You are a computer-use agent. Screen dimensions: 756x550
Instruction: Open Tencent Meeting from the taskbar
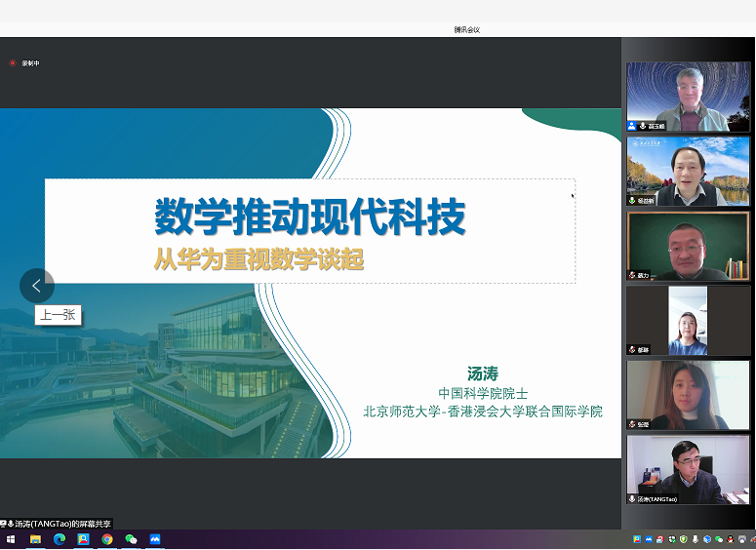(155, 539)
